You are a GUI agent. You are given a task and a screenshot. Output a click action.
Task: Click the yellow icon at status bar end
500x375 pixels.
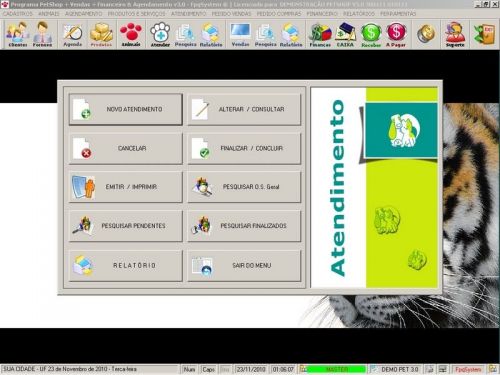(492, 369)
